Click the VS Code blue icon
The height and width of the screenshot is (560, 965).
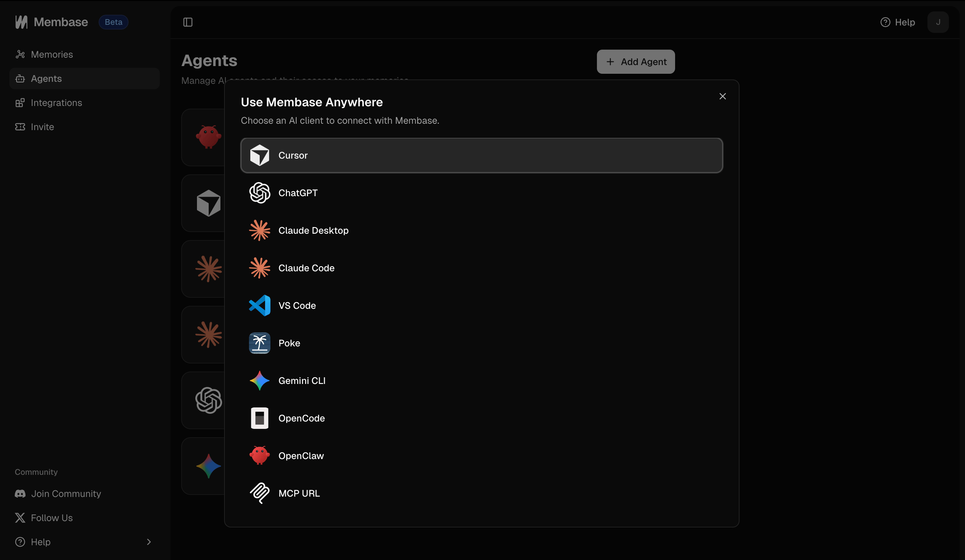pos(260,305)
